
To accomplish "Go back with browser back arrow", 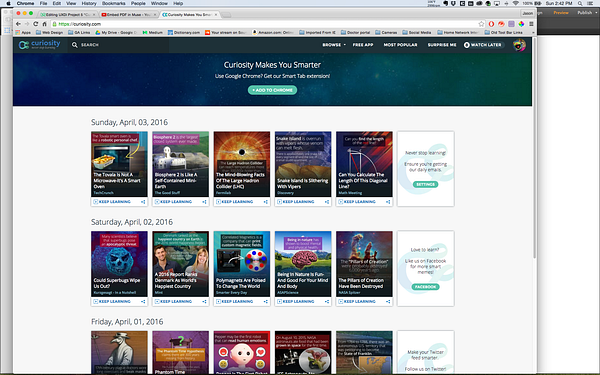I will 18,24.
